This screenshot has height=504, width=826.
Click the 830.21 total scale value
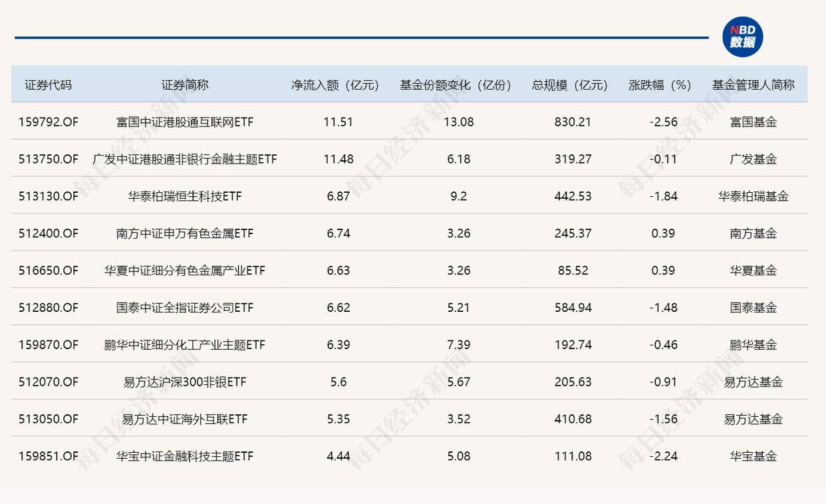point(573,122)
